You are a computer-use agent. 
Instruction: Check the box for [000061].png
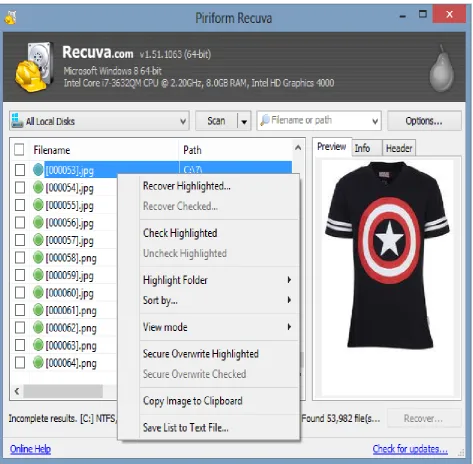click(20, 310)
